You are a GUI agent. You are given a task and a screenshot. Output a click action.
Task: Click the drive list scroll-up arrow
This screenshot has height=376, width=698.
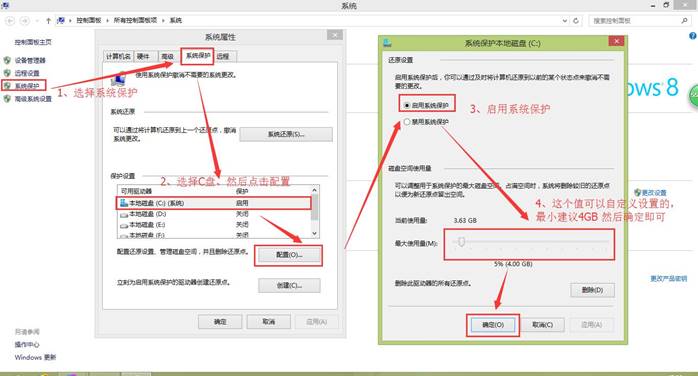[x=315, y=190]
